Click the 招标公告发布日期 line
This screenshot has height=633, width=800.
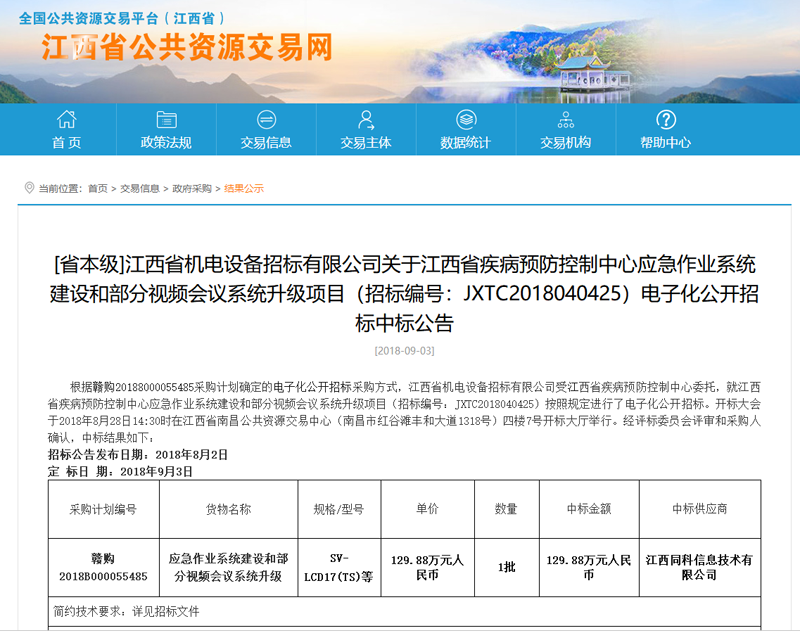(x=138, y=454)
